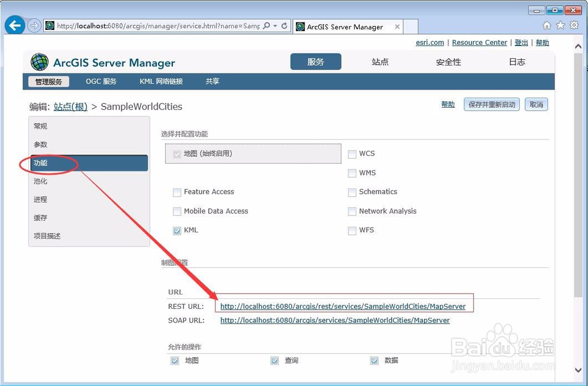The width and height of the screenshot is (588, 386).
Task: Enable the WMS capability checkbox
Action: click(x=352, y=174)
